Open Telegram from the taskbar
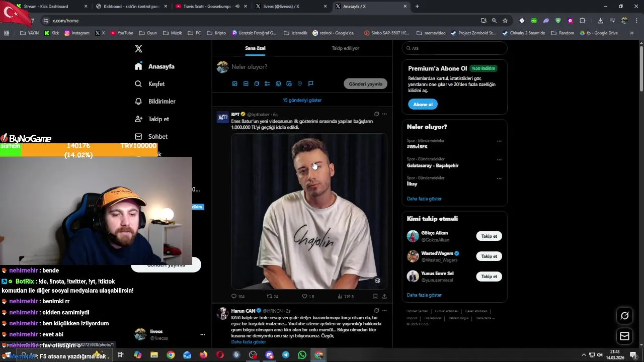 [x=286, y=355]
